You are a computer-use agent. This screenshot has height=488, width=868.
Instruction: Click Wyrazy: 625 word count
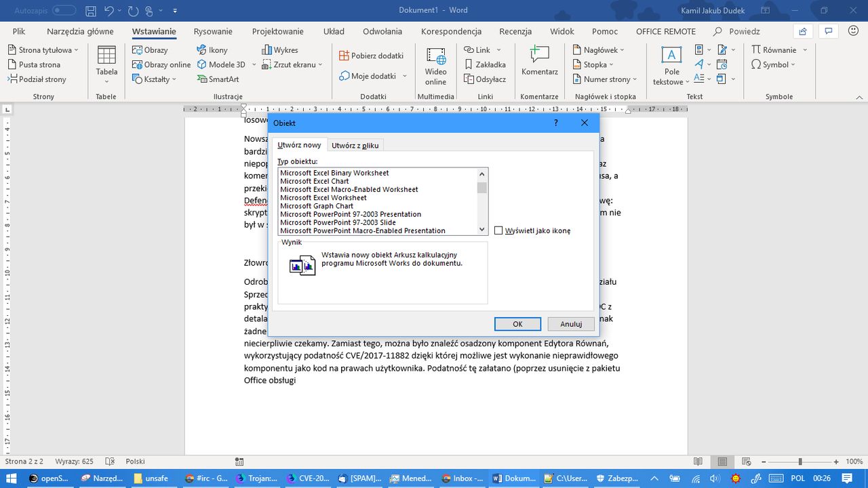(x=74, y=461)
